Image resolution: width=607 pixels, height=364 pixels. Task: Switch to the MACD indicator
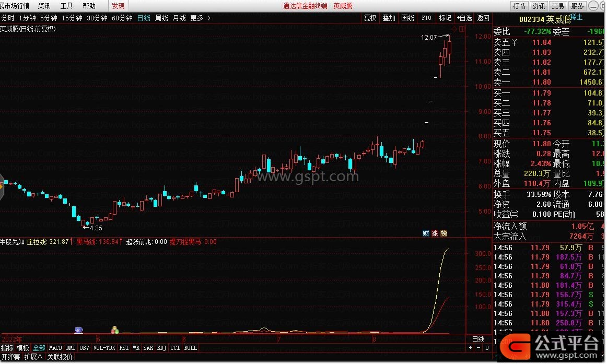[55, 348]
